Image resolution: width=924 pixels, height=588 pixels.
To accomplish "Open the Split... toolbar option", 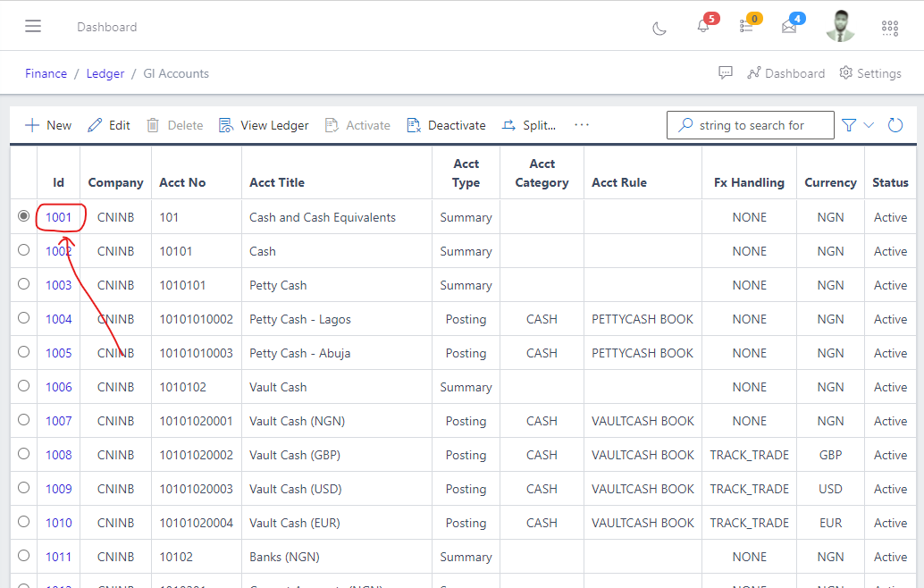I will [x=529, y=125].
